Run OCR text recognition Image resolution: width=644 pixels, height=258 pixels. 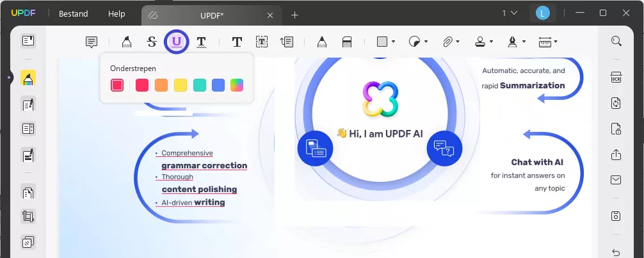(616, 77)
